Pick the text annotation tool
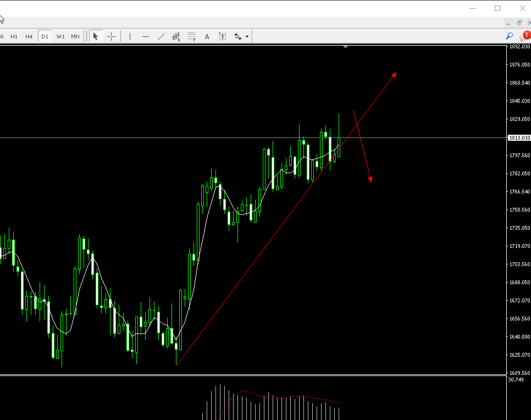 [207, 36]
